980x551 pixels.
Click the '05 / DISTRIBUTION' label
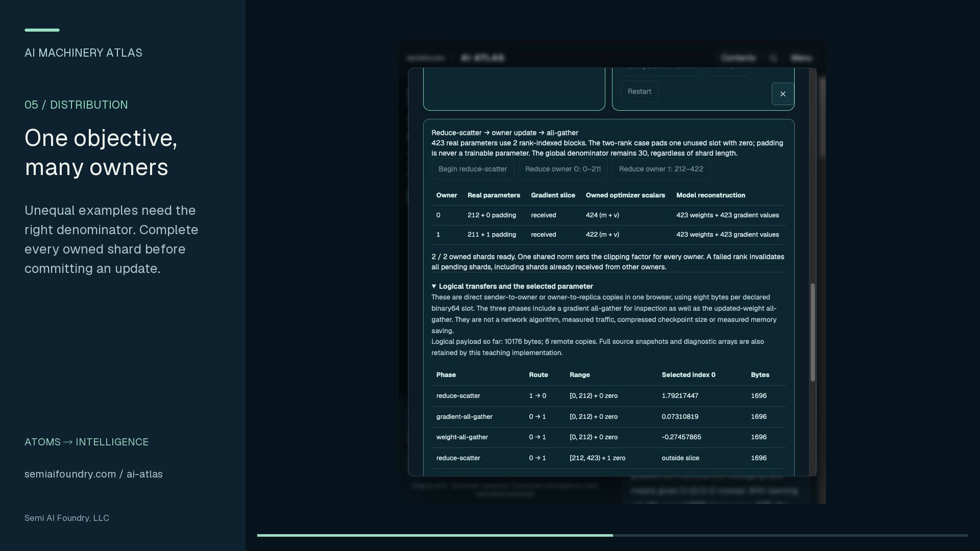(76, 105)
